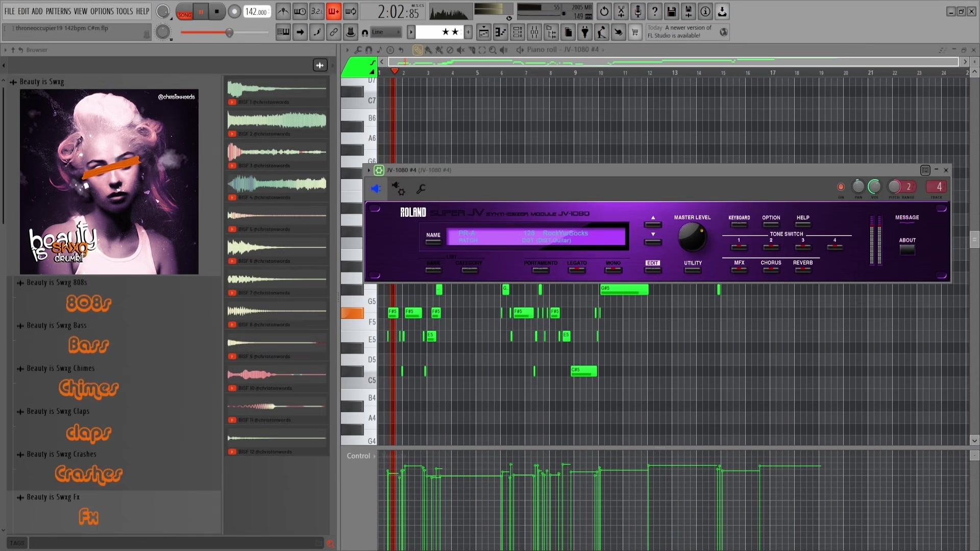The image size is (980, 551).
Task: Open the ADD menu
Action: (37, 11)
